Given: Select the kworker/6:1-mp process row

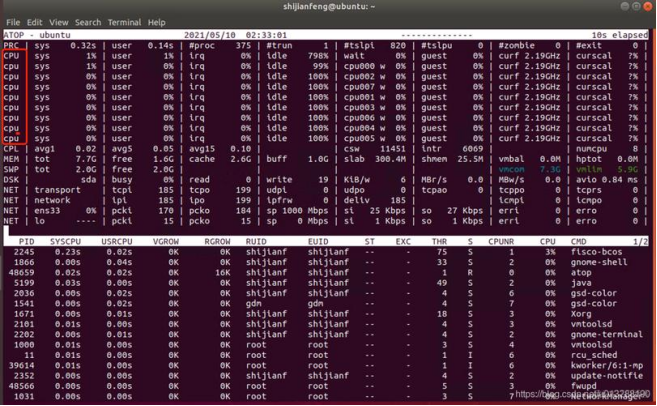Looking at the screenshot, I should point(326,365).
